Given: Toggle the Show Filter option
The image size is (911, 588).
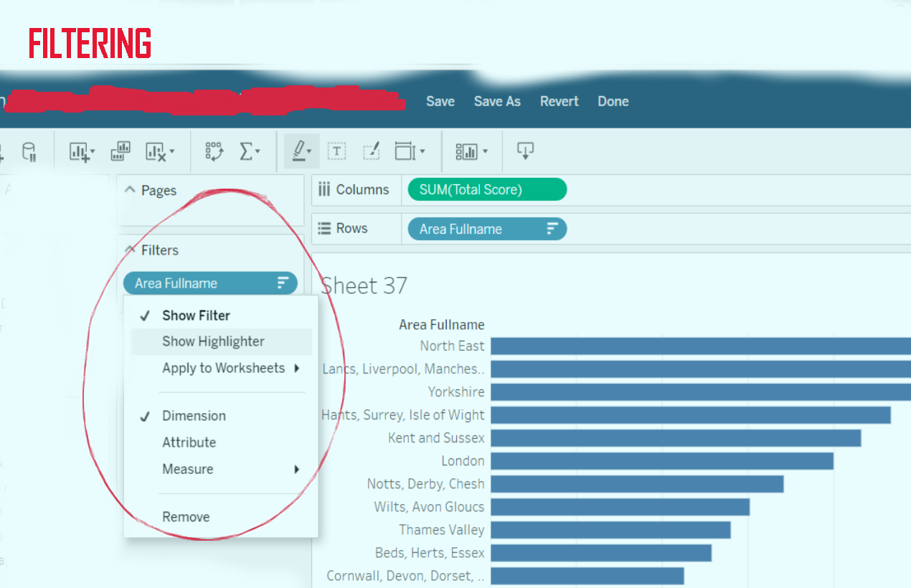Looking at the screenshot, I should click(196, 316).
